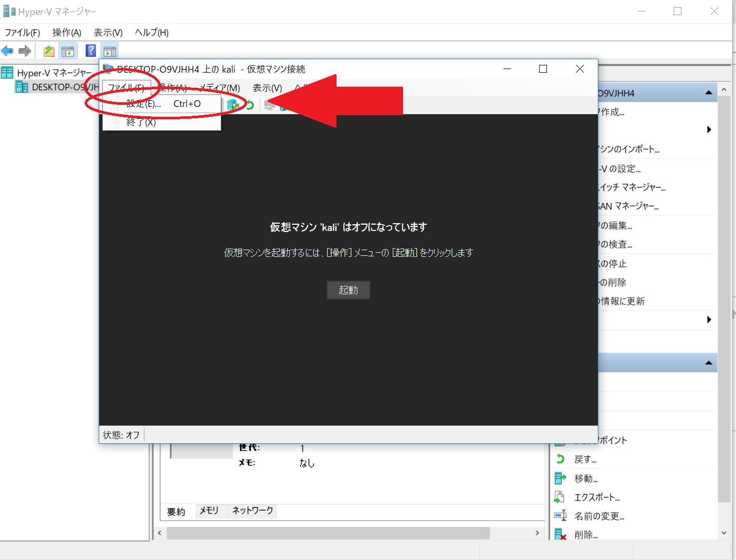Click 名前の変更 (Rename) in actions pane
This screenshot has height=560, width=736.
[599, 516]
